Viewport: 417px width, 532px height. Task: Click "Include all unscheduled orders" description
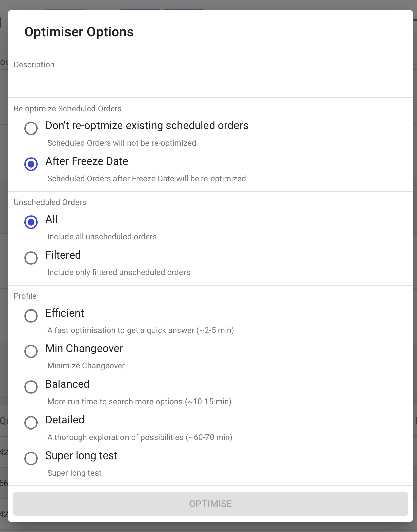coord(102,237)
